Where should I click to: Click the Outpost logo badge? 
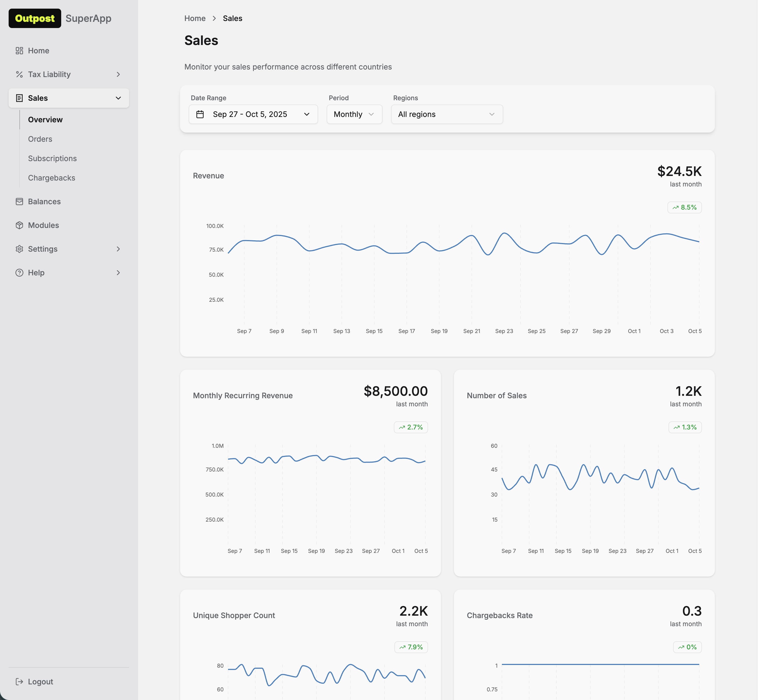[35, 18]
